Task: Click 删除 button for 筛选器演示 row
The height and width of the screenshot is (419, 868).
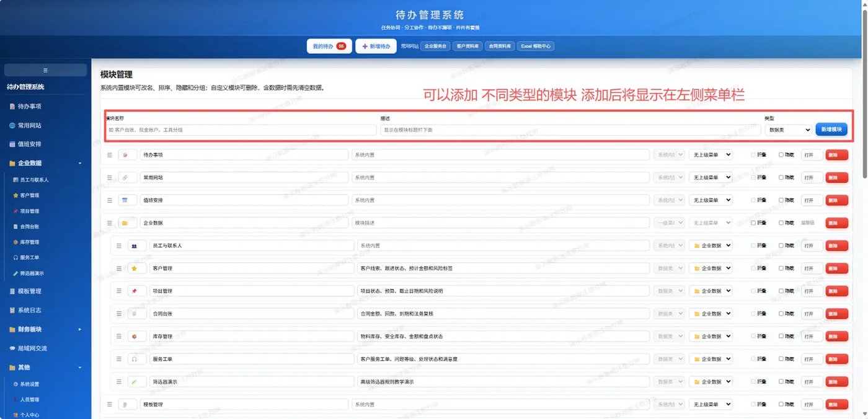Action: pyautogui.click(x=837, y=382)
